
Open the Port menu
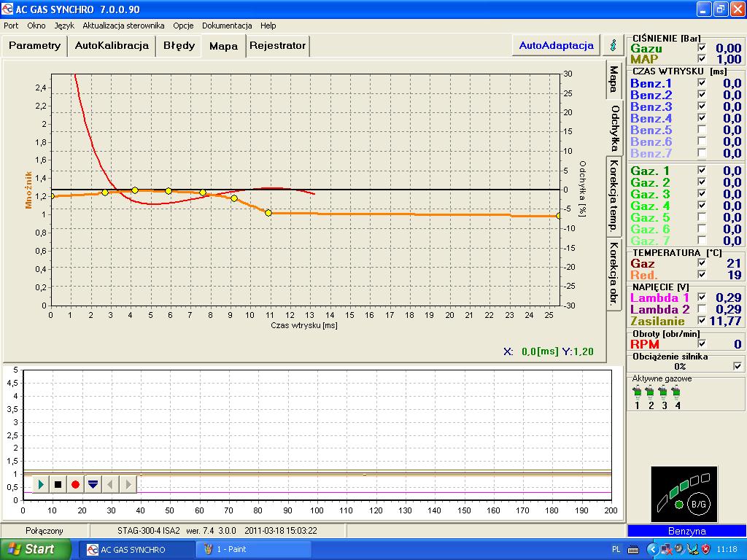point(11,26)
